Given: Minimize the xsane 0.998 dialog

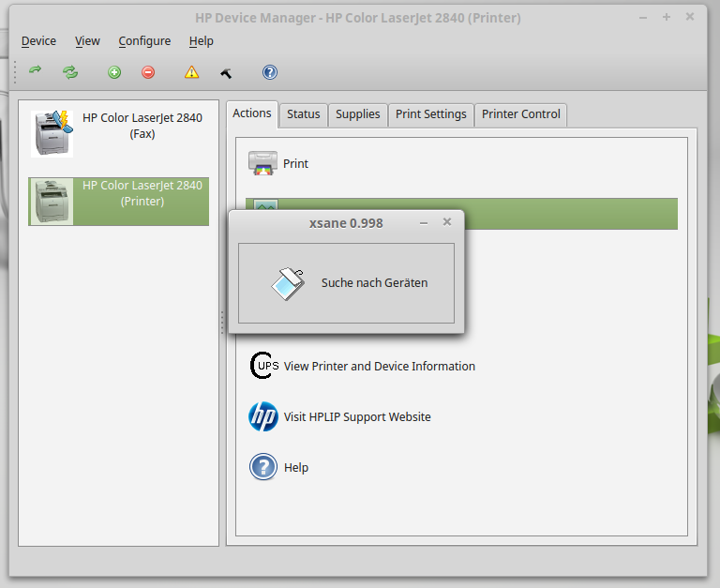Looking at the screenshot, I should pyautogui.click(x=424, y=223).
